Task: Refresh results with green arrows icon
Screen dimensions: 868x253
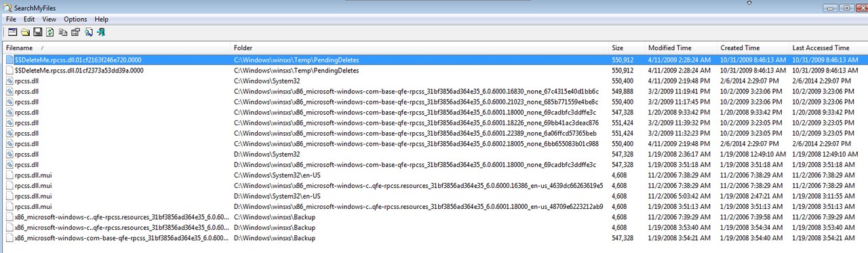Action: pyautogui.click(x=50, y=32)
